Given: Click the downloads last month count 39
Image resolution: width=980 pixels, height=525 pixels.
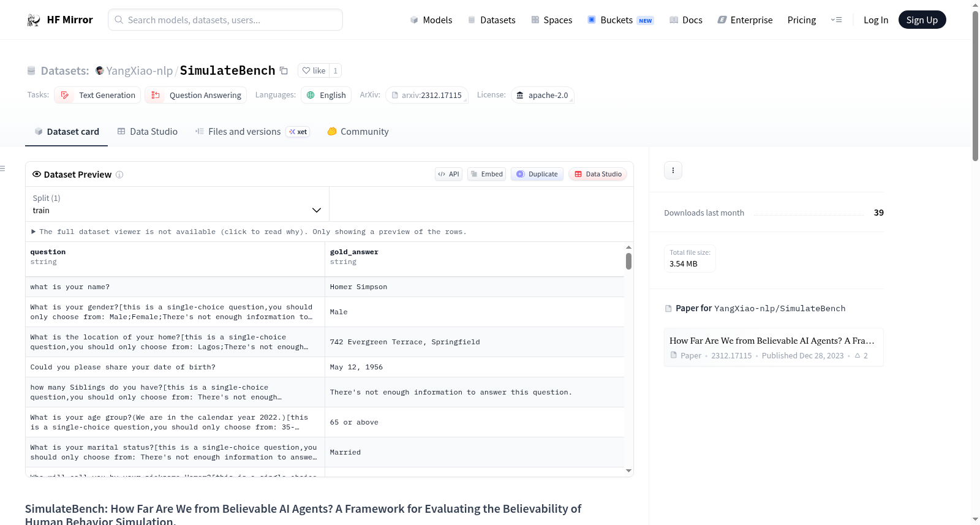Looking at the screenshot, I should 879,213.
